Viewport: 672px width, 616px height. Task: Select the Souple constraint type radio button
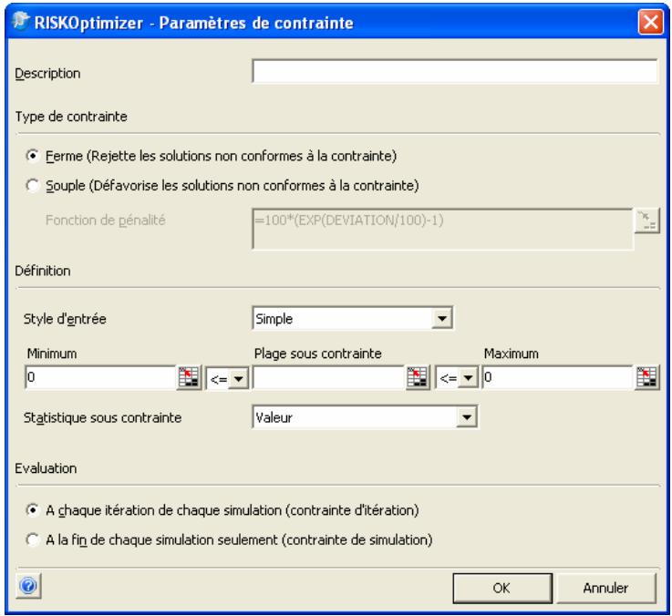point(33,186)
